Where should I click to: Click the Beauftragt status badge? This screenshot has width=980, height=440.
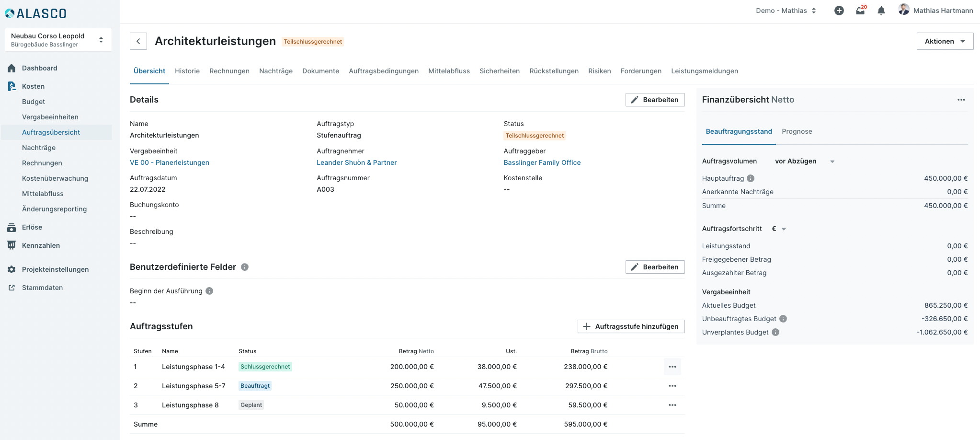click(255, 386)
